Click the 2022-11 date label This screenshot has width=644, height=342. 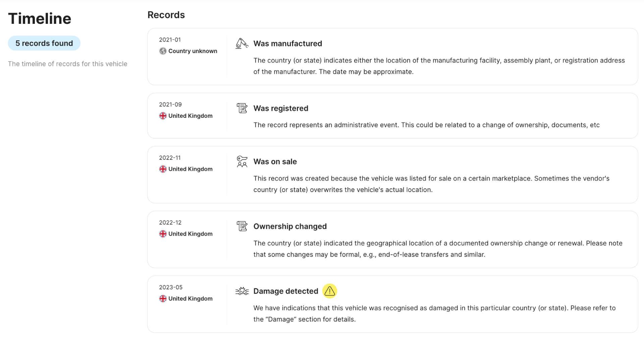coord(170,157)
